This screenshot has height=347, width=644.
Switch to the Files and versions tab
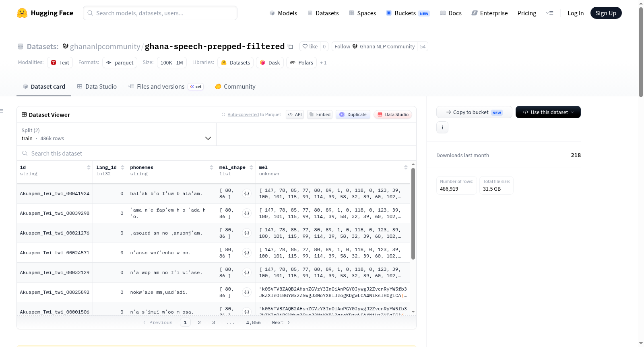click(165, 86)
